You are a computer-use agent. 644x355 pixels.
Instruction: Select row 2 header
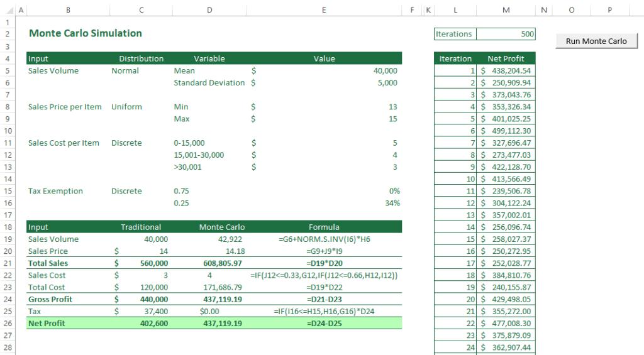click(x=8, y=34)
